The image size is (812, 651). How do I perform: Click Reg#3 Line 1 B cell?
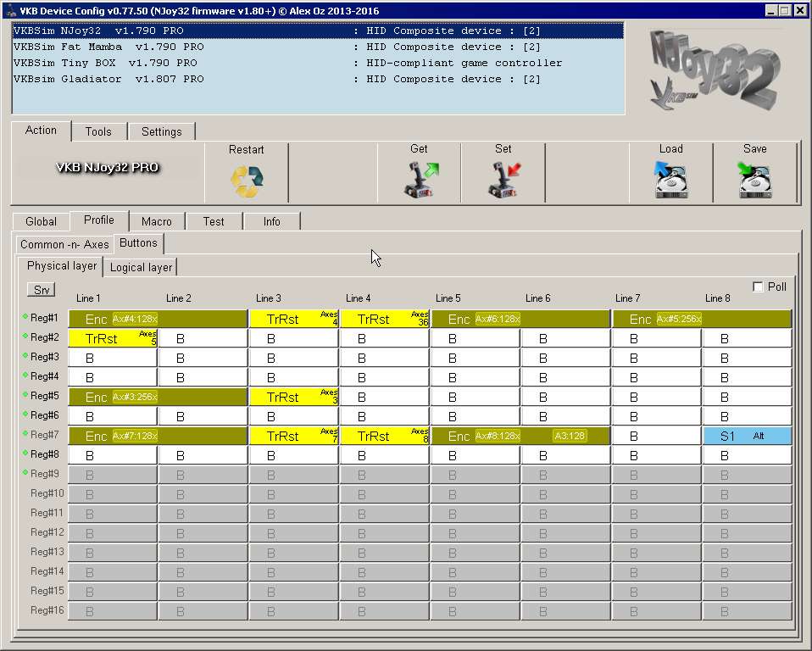coord(113,358)
